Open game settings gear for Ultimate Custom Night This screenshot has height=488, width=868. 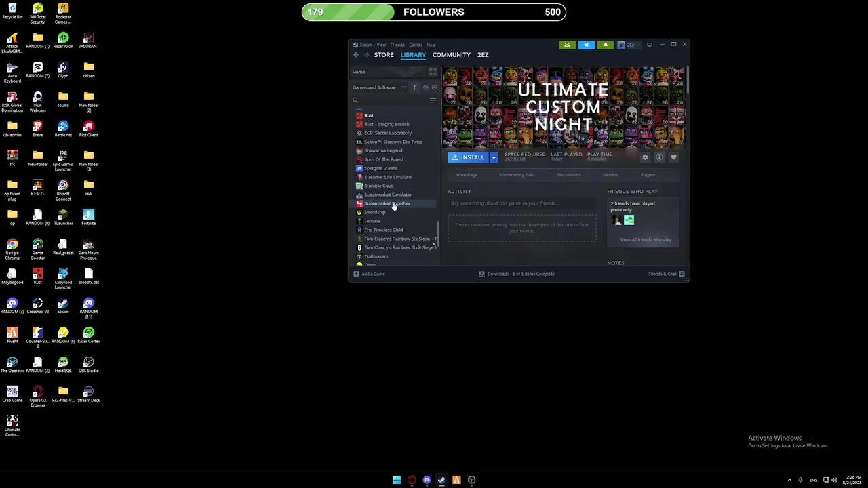[645, 157]
